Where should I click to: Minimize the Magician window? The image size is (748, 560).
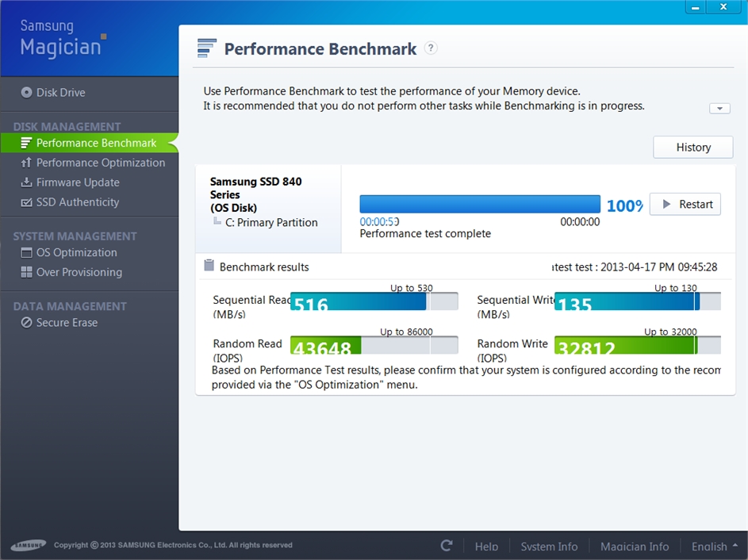(x=696, y=6)
